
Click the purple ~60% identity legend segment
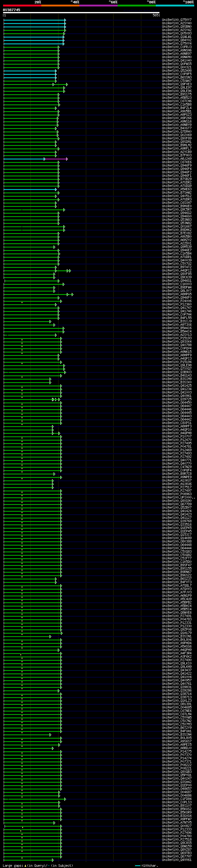click(99, 6)
